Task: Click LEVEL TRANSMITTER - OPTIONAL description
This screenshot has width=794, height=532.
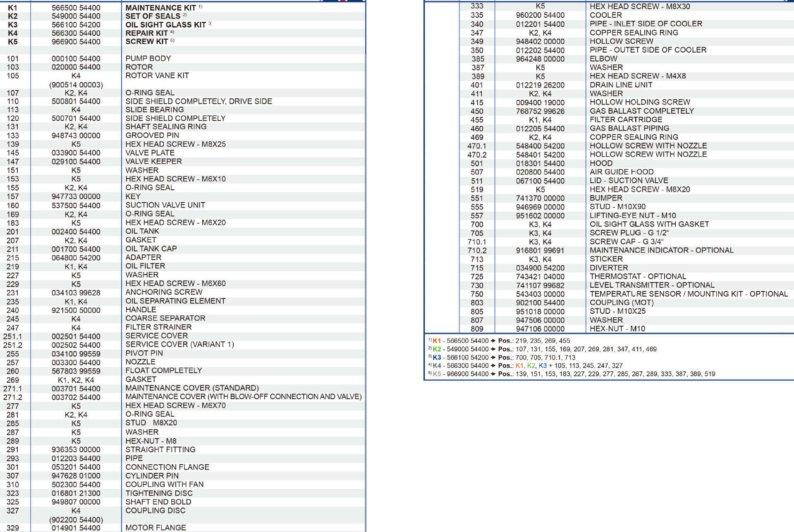Action: 652,285
